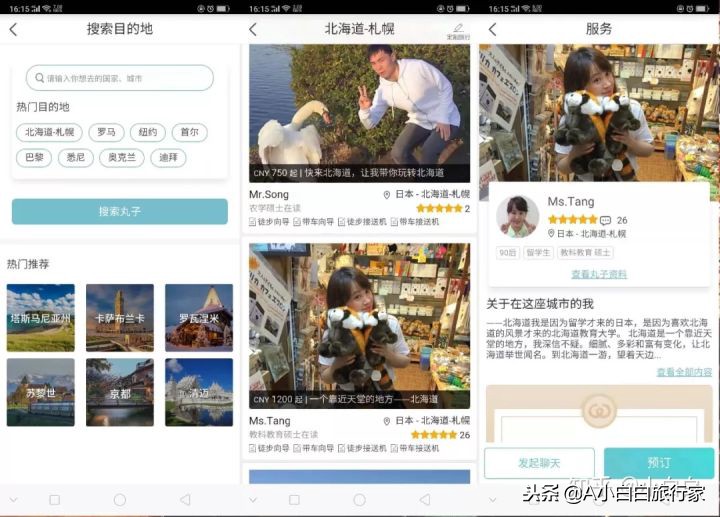Screen dimensions: 720x517
Task: Open the 京都 recommendation tile
Action: (120, 392)
